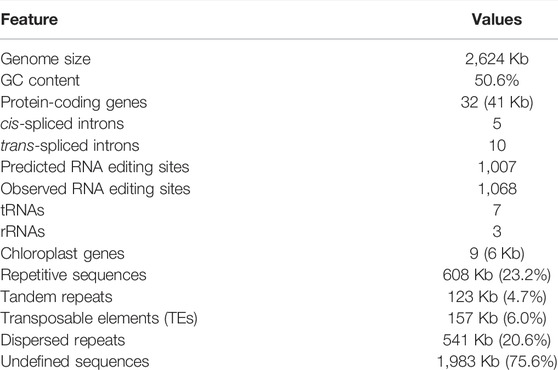Select the GC content label

pyautogui.click(x=40, y=80)
